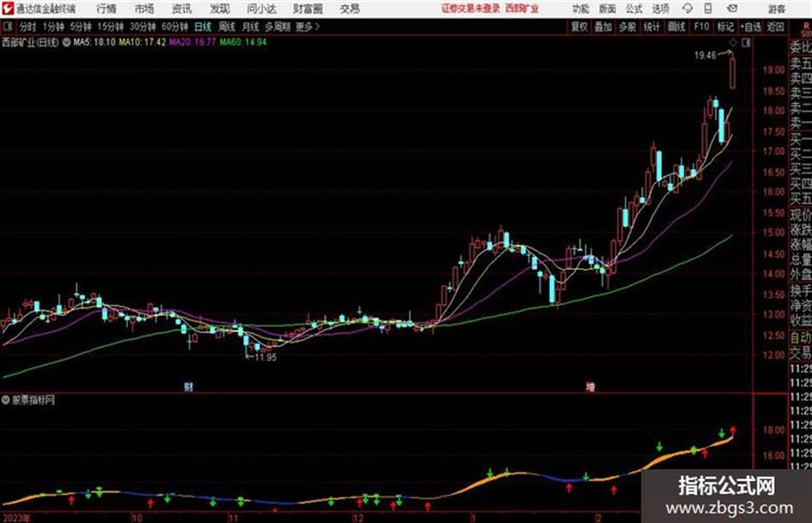Select the 周线 weekly period tab
Viewport: 812px width, 523px height.
pyautogui.click(x=227, y=27)
